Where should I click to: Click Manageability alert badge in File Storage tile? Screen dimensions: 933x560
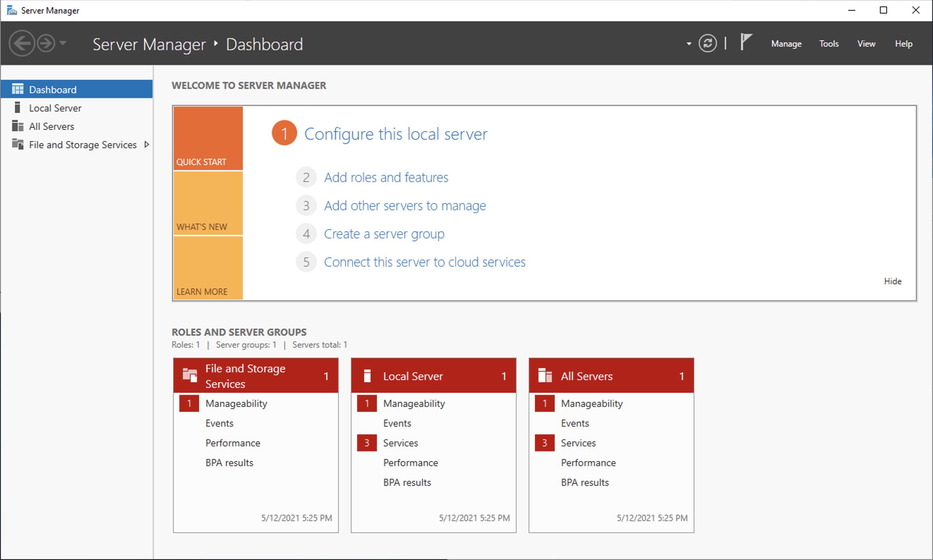click(189, 403)
